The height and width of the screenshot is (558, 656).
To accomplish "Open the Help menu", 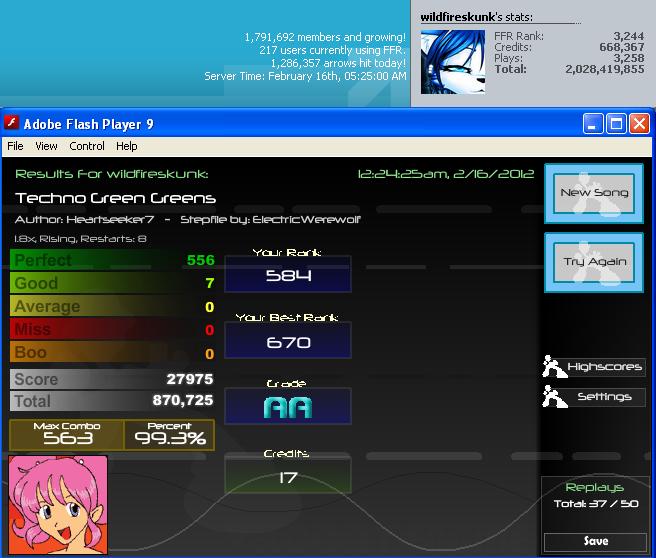I will 127,146.
